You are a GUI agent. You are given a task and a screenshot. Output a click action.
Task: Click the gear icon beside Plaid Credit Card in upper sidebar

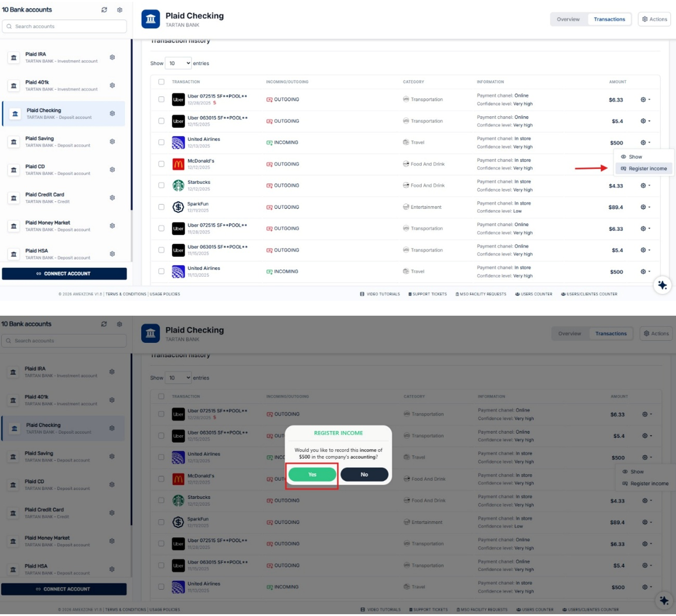(x=112, y=198)
